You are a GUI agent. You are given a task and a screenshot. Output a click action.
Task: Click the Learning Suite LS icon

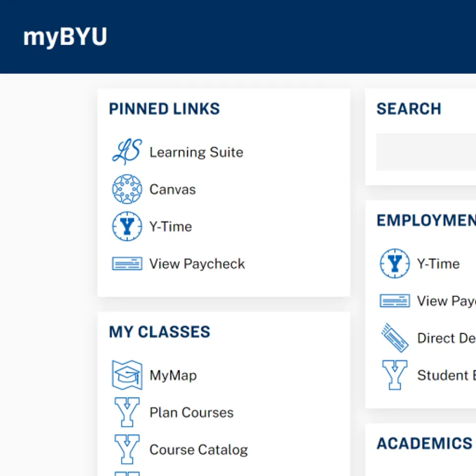(x=127, y=152)
